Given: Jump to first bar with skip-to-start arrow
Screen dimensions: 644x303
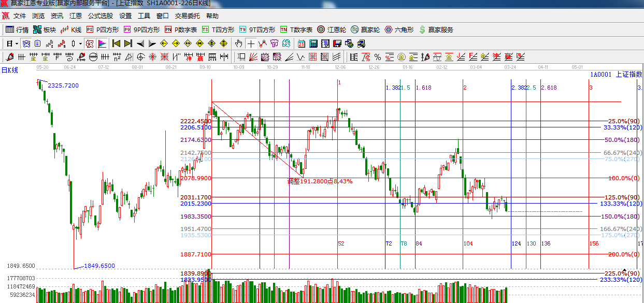Looking at the screenshot, I should point(116,44).
